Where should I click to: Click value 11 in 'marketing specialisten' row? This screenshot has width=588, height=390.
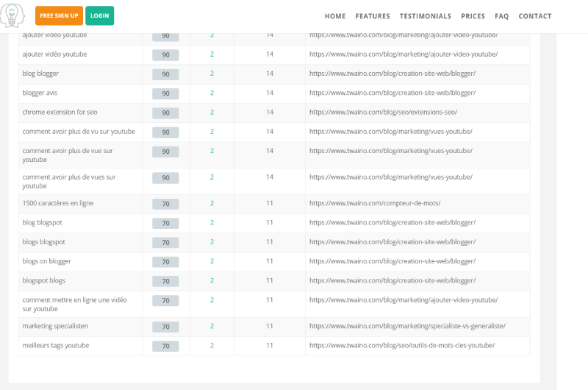[x=270, y=326]
